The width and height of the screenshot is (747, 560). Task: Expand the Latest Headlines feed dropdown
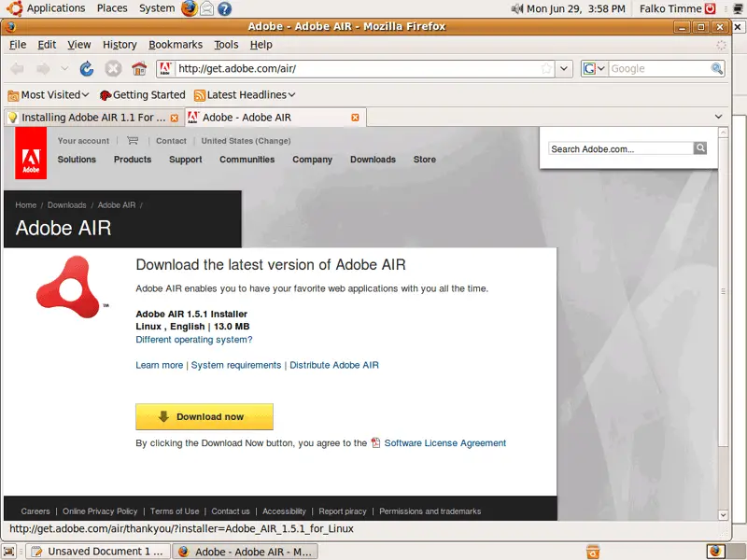coord(291,95)
